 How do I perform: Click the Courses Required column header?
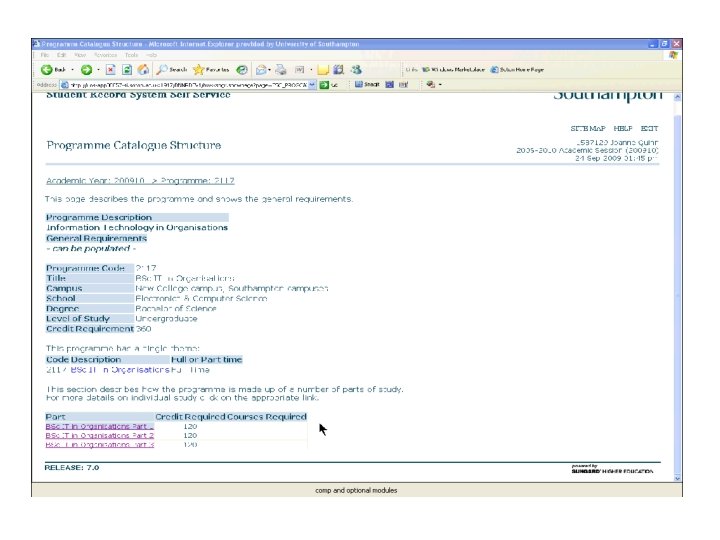pos(266,417)
